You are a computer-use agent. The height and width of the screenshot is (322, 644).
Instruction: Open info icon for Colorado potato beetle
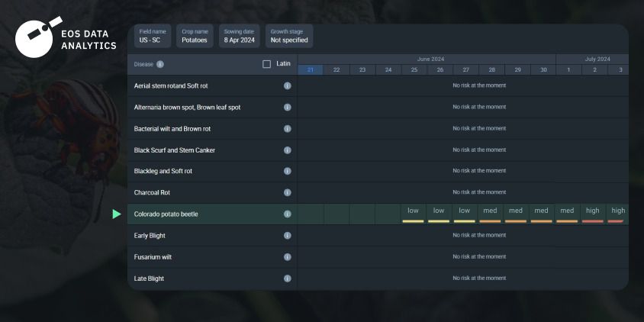pyautogui.click(x=288, y=214)
